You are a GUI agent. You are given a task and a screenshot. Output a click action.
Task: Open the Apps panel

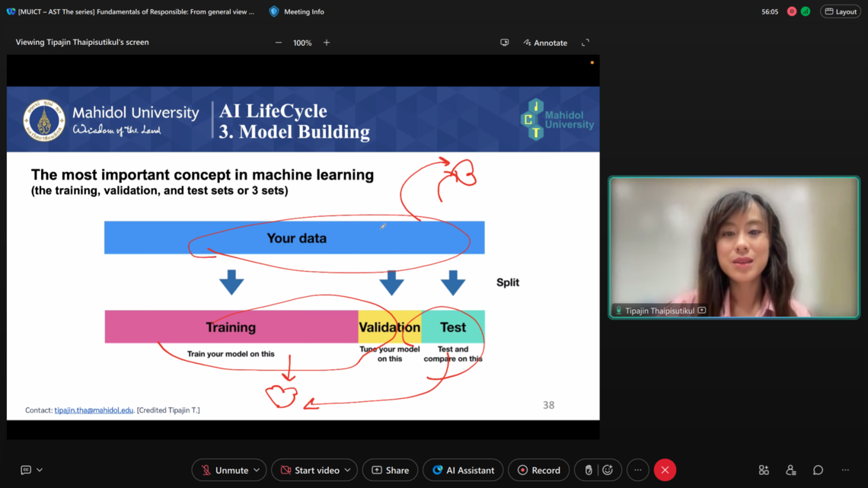point(764,470)
